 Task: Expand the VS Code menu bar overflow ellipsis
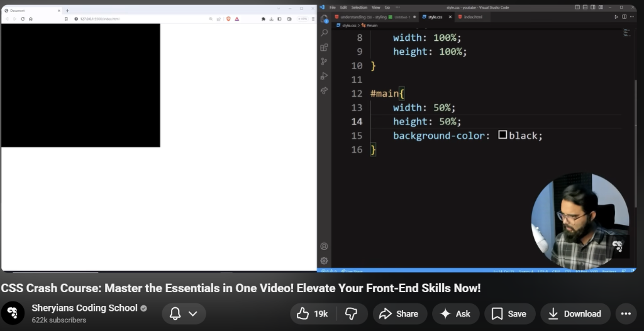click(x=399, y=7)
